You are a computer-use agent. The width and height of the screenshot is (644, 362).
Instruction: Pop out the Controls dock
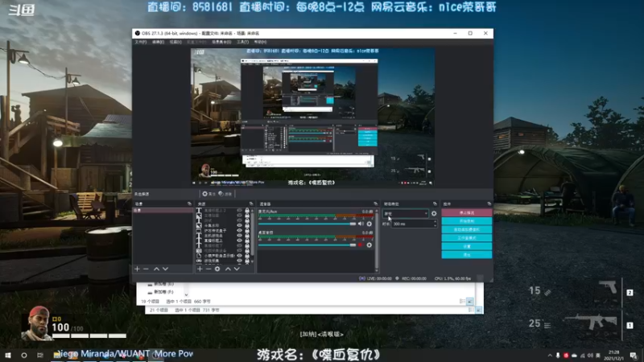coord(489,204)
